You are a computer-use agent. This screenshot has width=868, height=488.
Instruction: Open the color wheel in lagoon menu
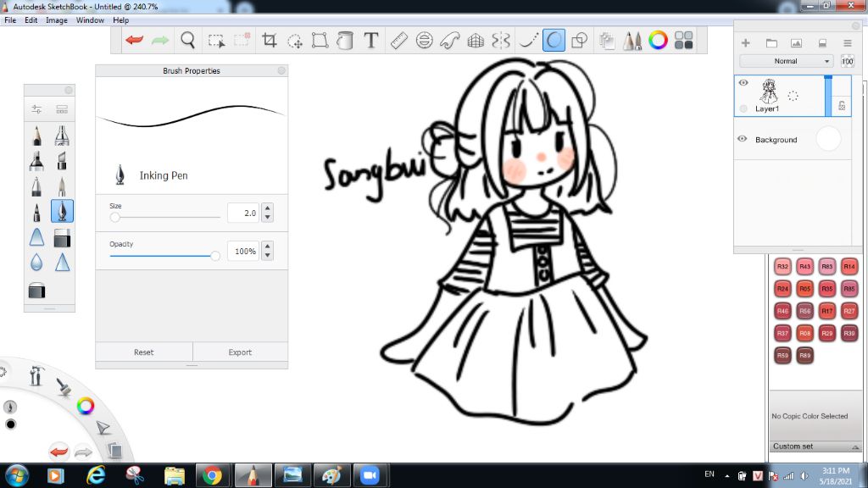(x=86, y=406)
